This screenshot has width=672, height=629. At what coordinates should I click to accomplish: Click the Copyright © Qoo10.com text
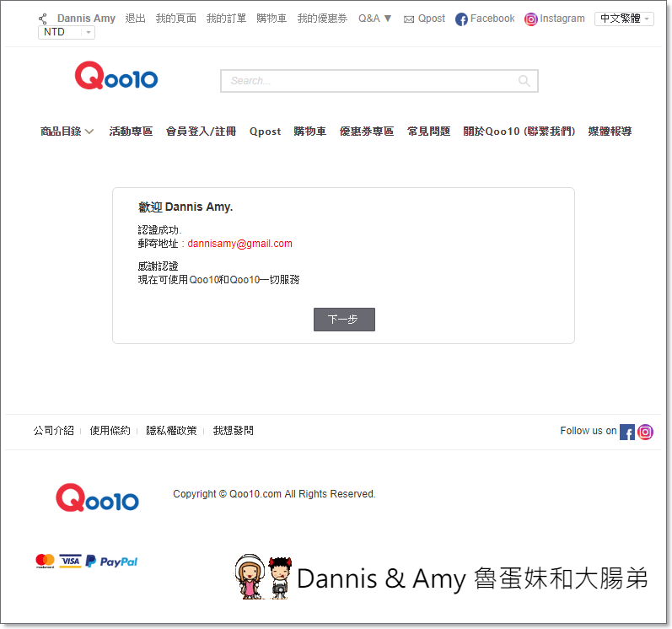274,494
